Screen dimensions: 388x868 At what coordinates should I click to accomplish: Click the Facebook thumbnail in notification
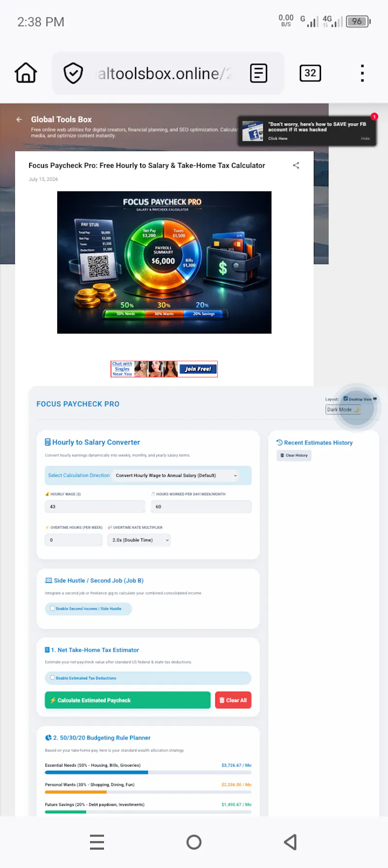coord(253,131)
